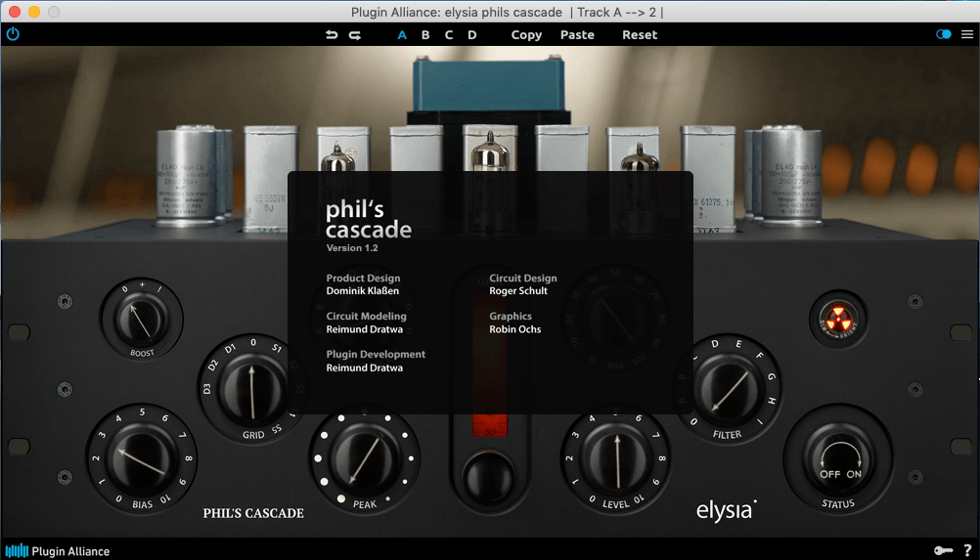Switch to preset slot C
This screenshot has width=980, height=560.
(449, 35)
